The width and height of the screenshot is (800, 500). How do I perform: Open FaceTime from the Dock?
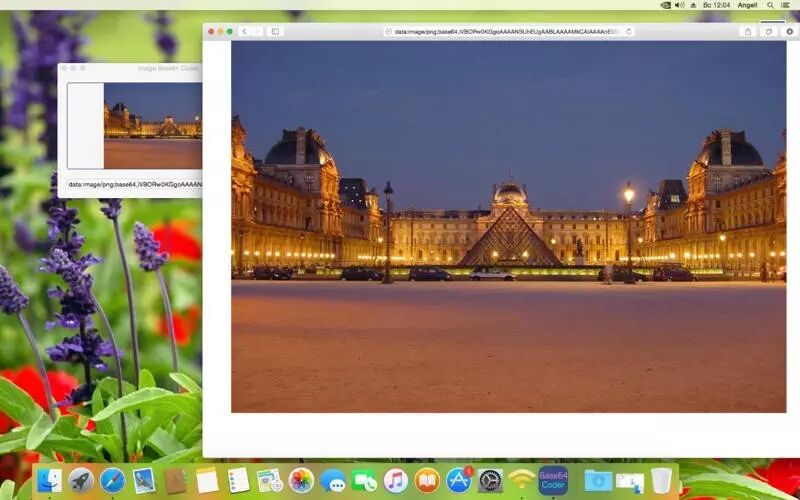pos(364,481)
